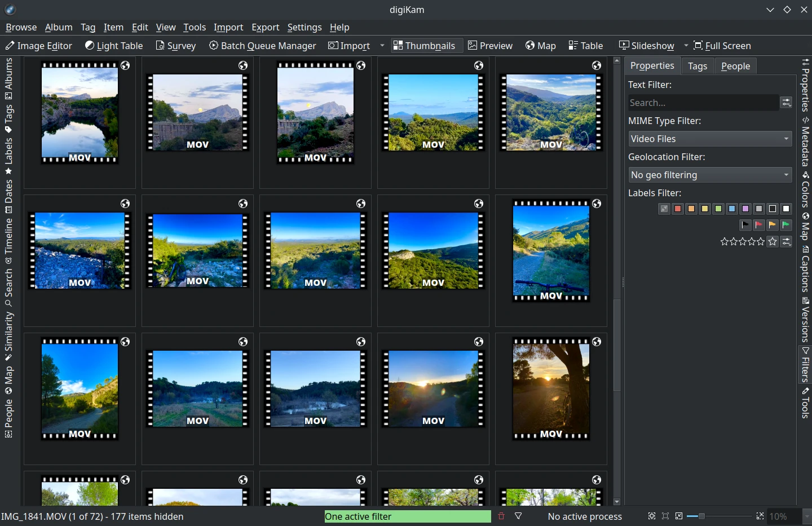Click the filter funnel icon in status bar
This screenshot has width=812, height=526.
pos(518,516)
